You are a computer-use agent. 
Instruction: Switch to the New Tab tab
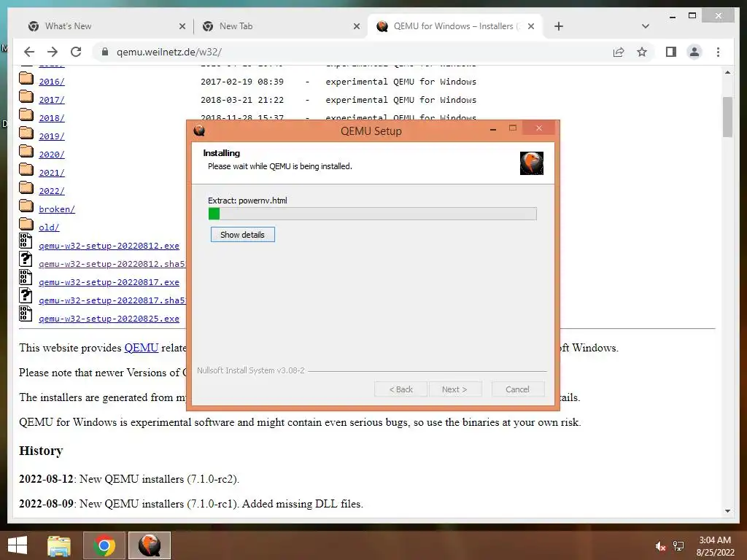281,26
